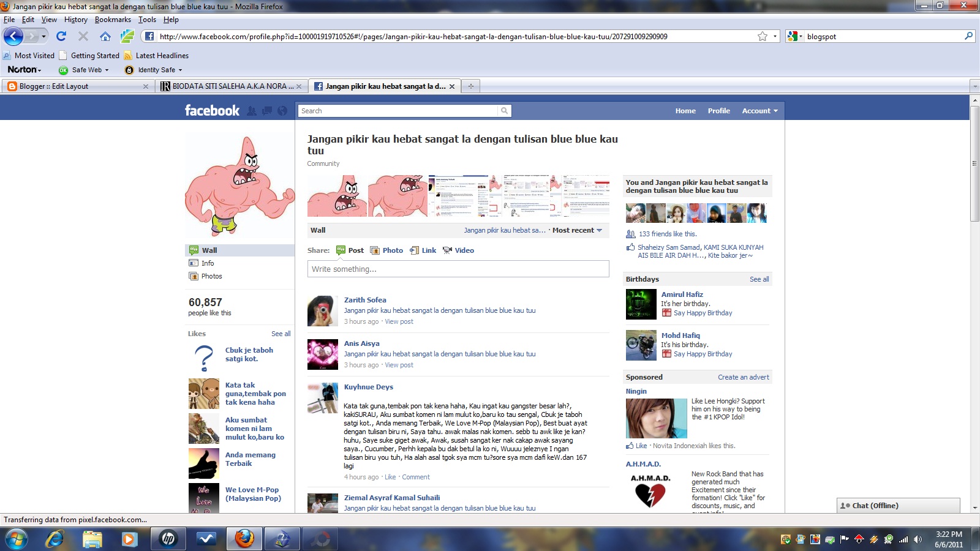Open a new browser tab with plus button
This screenshot has width=980, height=551.
pyautogui.click(x=471, y=86)
